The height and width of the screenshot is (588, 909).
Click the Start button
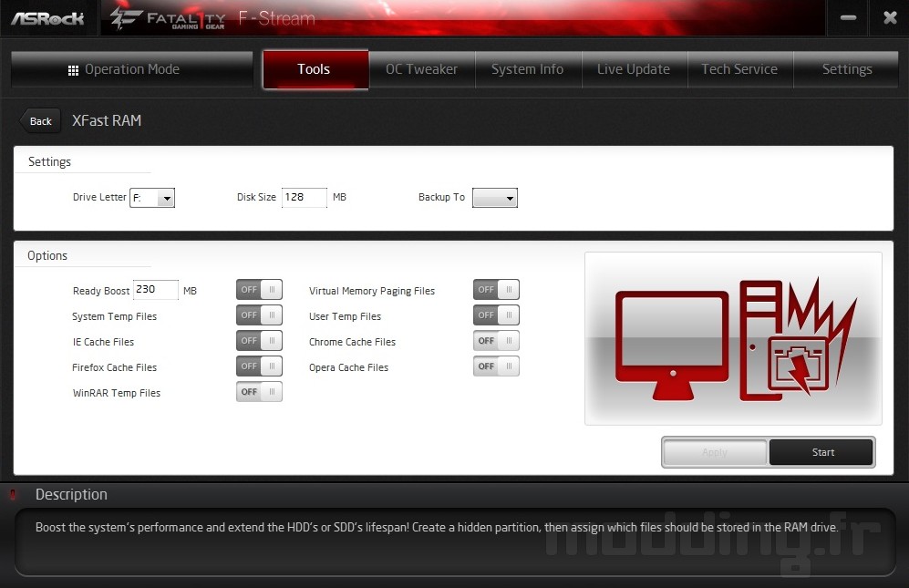pyautogui.click(x=821, y=452)
